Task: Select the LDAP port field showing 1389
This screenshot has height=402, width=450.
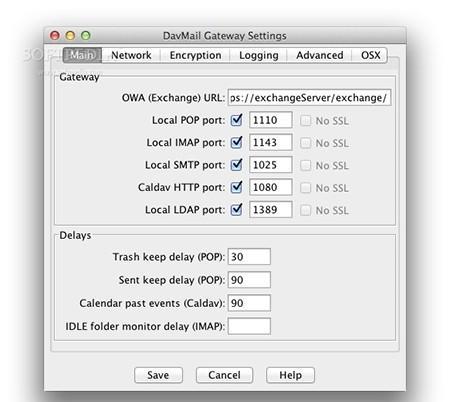Action: (x=271, y=210)
